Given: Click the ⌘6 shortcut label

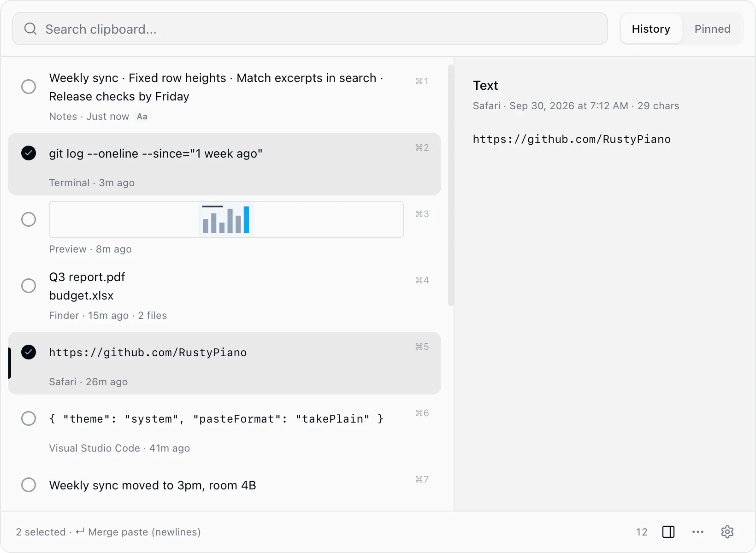Looking at the screenshot, I should [x=422, y=413].
